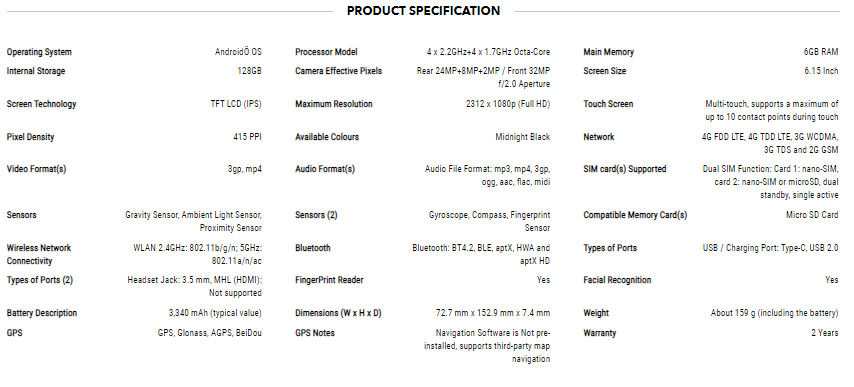Viewport: 854px width, 387px height.
Task: Select the SIM card(s) Supported label
Action: 625,169
